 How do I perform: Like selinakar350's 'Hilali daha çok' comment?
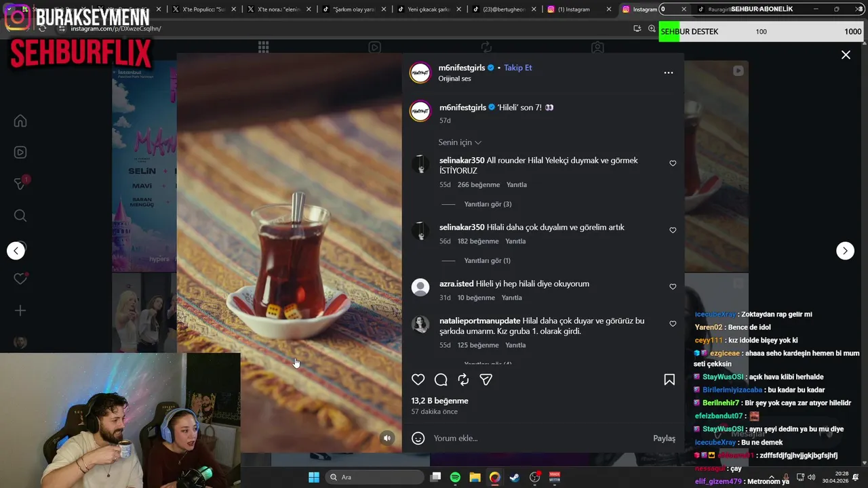[673, 230]
